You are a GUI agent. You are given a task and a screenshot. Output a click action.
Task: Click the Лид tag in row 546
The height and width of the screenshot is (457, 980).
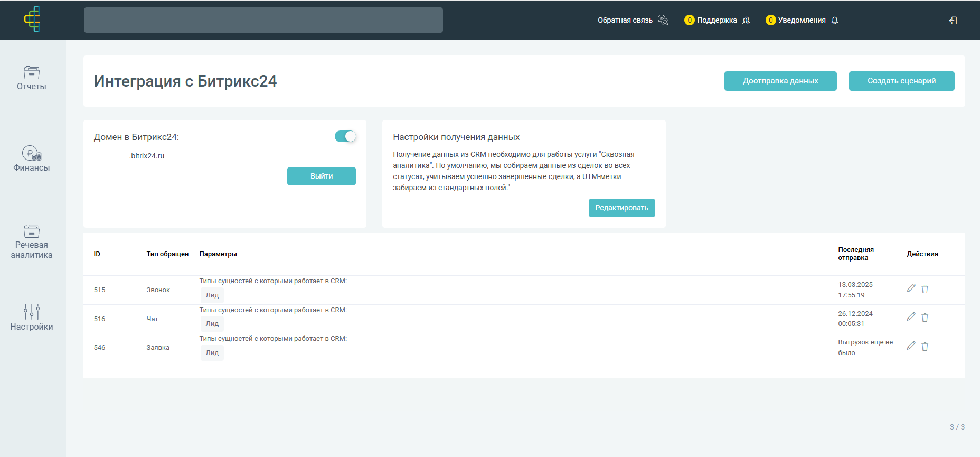tap(212, 353)
